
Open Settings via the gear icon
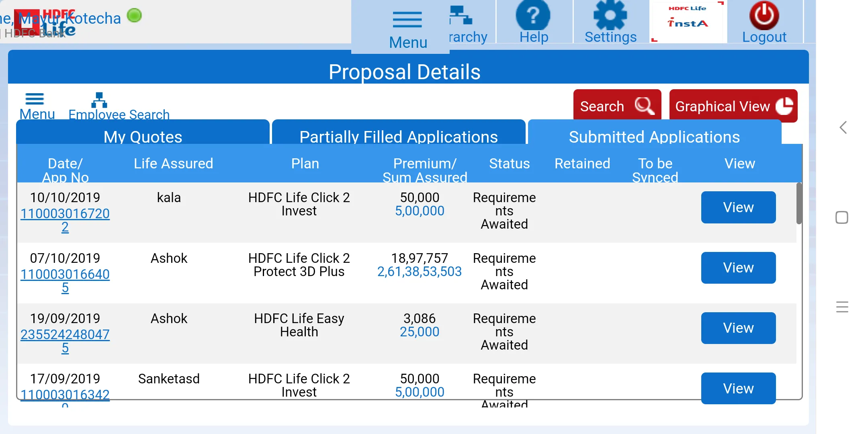610,15
